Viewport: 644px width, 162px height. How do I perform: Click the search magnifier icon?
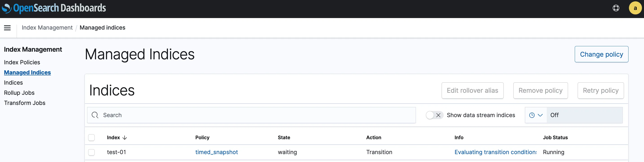[x=95, y=115]
